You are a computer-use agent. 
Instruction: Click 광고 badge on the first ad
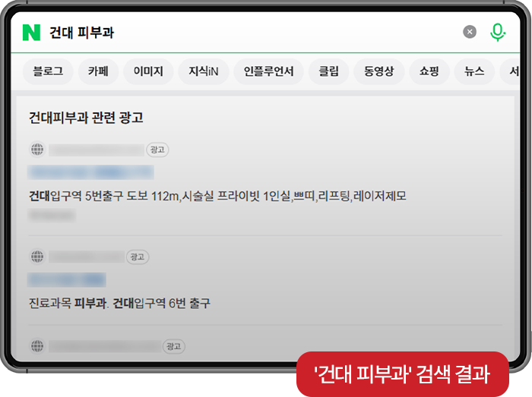[x=157, y=150]
